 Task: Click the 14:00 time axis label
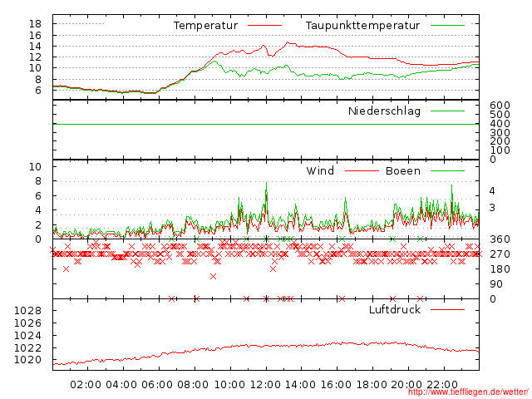click(x=300, y=385)
